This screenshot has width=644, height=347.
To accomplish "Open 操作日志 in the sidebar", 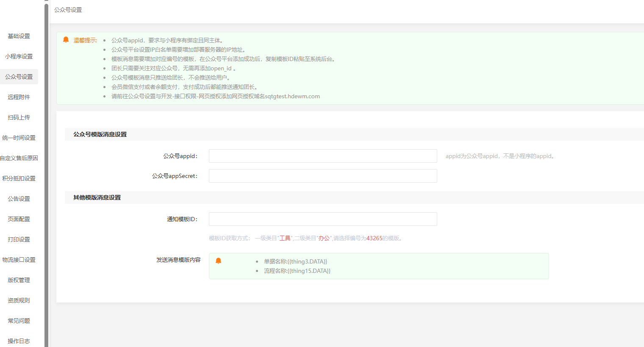I will tap(19, 341).
